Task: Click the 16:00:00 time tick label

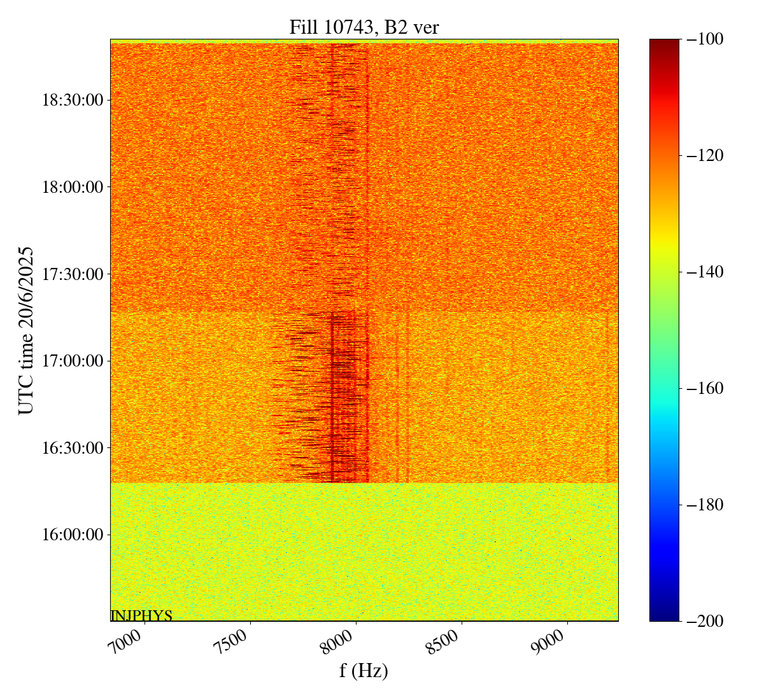Action: 72,535
